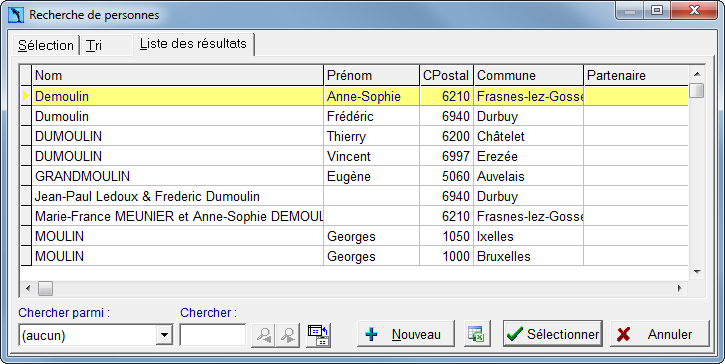Click into the Chercher input field
This screenshot has width=725, height=364.
(x=213, y=335)
